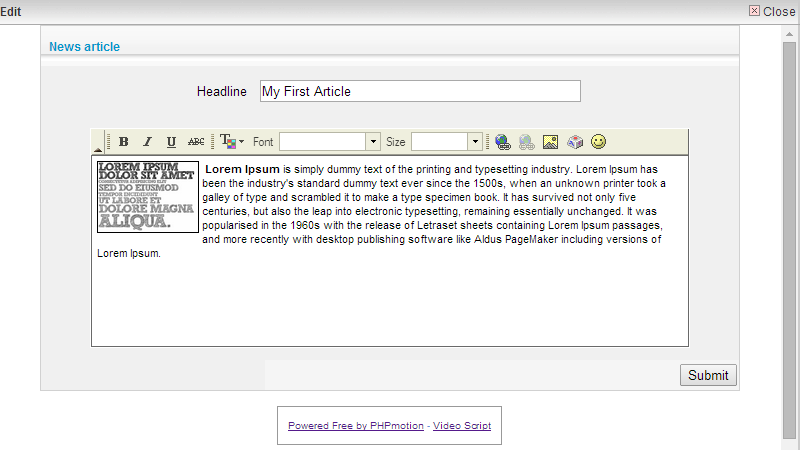
Task: Click the Headline label
Action: pyautogui.click(x=221, y=91)
